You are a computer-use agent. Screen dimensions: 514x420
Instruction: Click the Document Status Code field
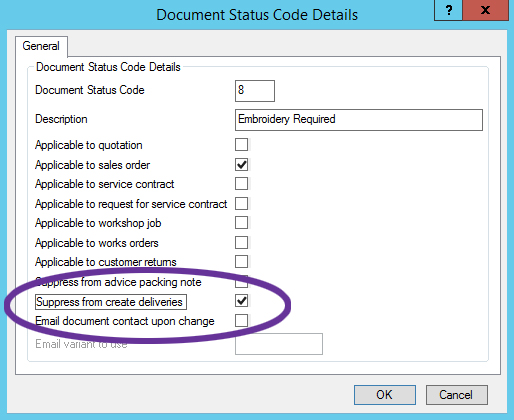click(x=255, y=91)
